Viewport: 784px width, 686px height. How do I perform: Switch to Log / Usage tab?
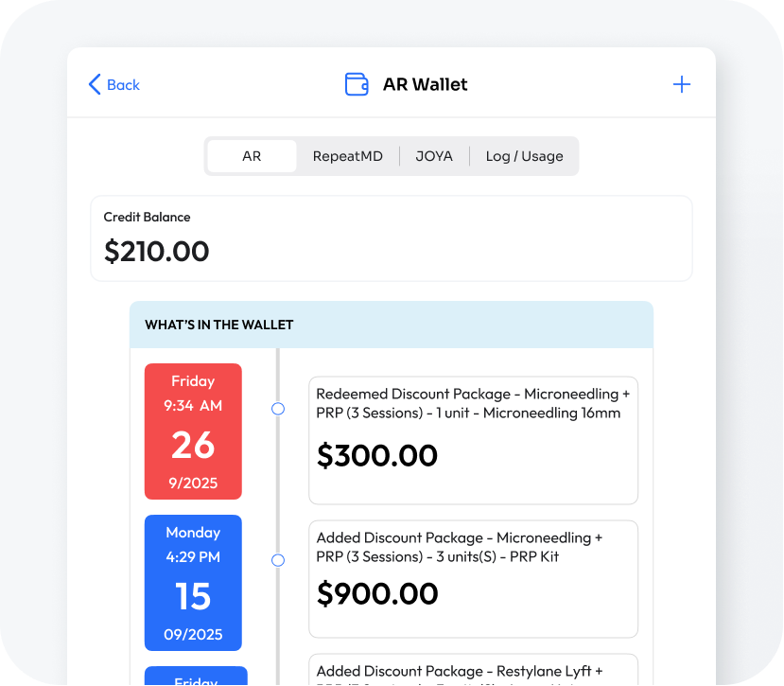524,156
